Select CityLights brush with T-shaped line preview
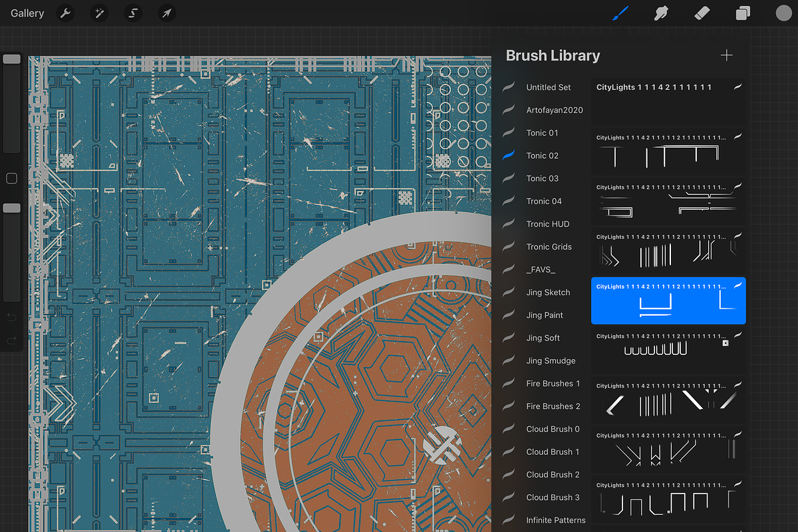The height and width of the screenshot is (532, 798). point(668,152)
